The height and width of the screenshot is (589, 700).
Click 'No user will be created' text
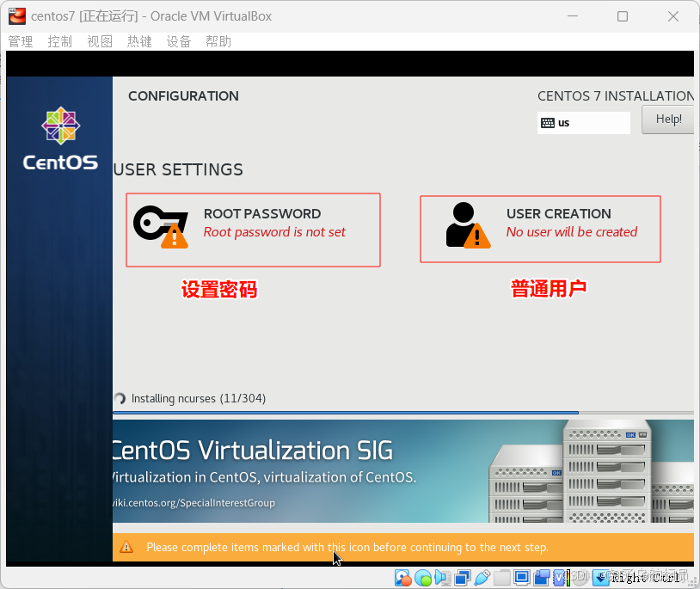point(571,232)
